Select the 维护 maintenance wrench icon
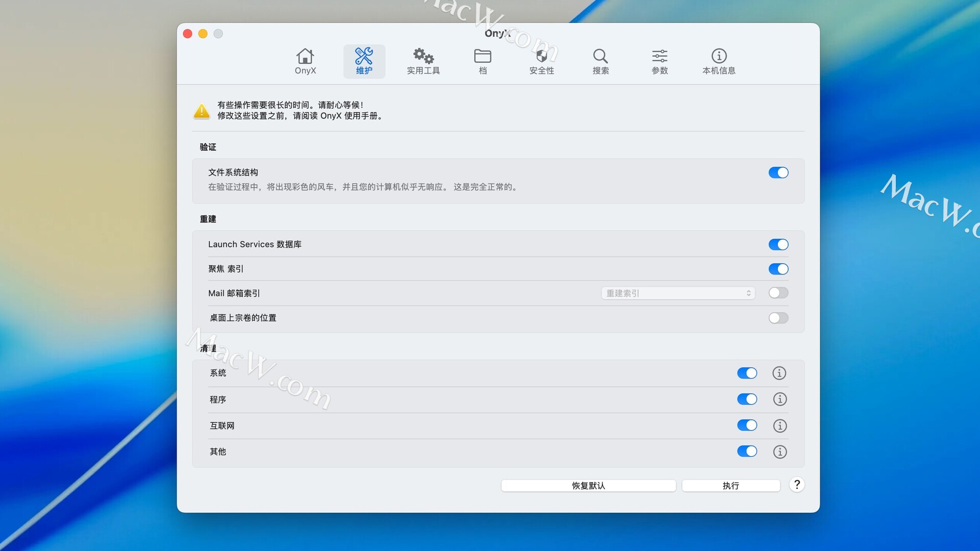This screenshot has width=980, height=551. coord(364,56)
